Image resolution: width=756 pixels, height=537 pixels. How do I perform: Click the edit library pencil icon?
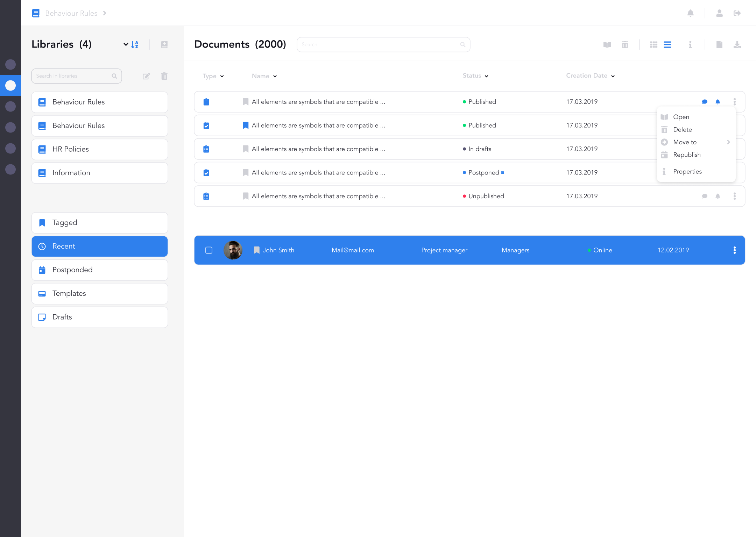coord(146,76)
